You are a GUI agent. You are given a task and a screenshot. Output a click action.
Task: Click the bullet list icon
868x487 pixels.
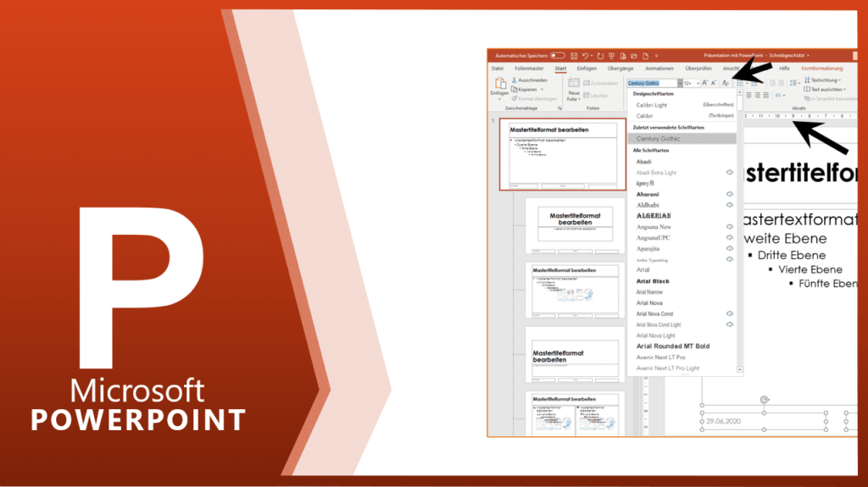point(740,83)
